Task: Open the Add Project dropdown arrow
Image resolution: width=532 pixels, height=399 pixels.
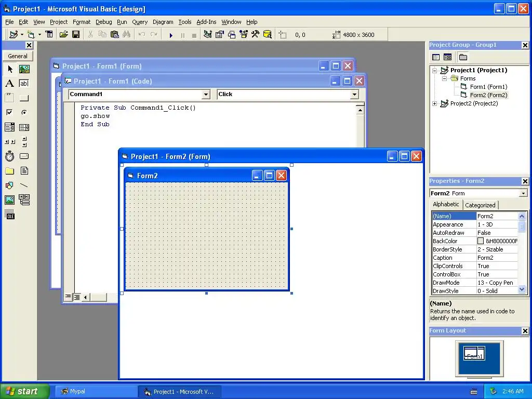Action: 22,35
